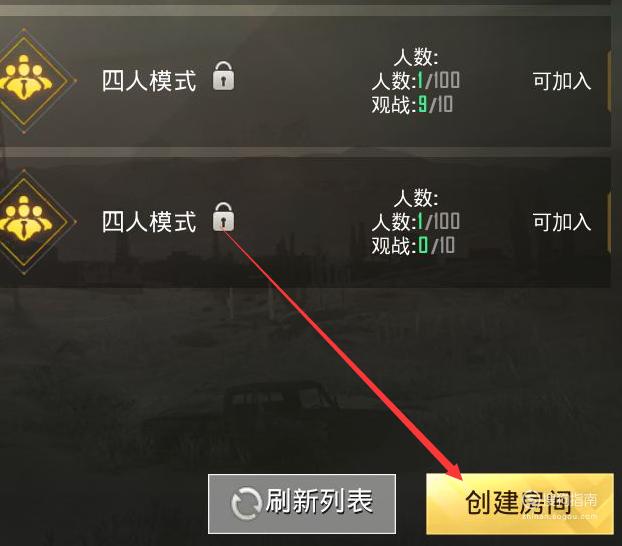
Task: Click the first room's 1/100 player count
Action: [415, 81]
